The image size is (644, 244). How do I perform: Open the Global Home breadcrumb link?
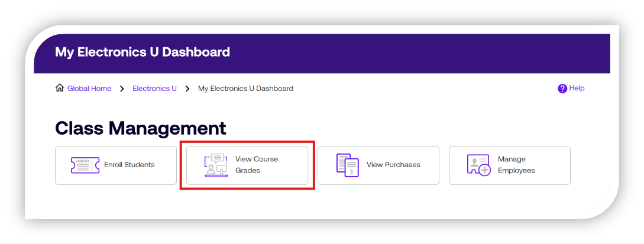[x=89, y=89]
